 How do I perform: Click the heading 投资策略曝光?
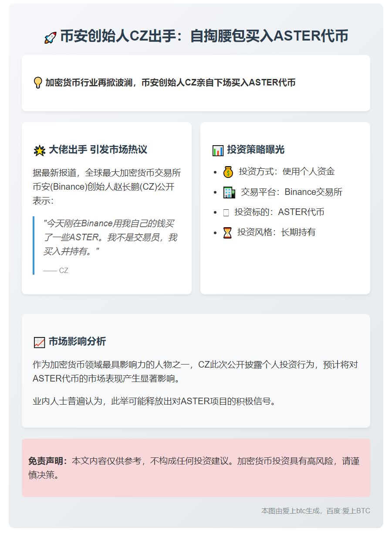click(x=256, y=150)
